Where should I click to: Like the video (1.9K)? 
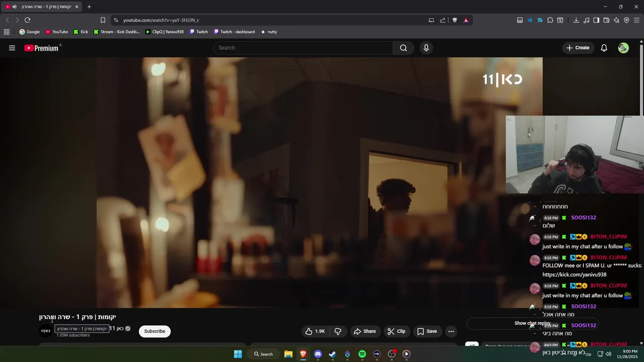[x=315, y=331]
